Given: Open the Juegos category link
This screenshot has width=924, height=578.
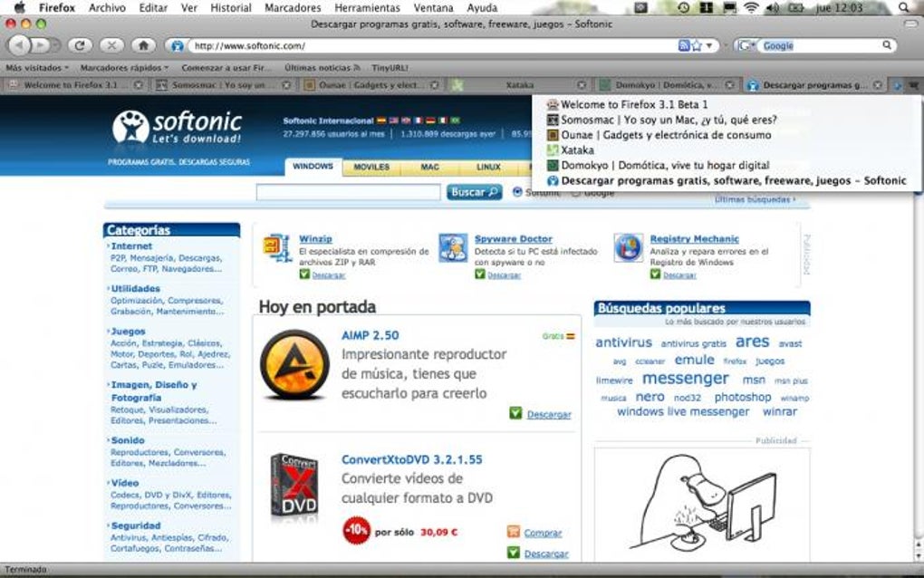Looking at the screenshot, I should pos(128,332).
